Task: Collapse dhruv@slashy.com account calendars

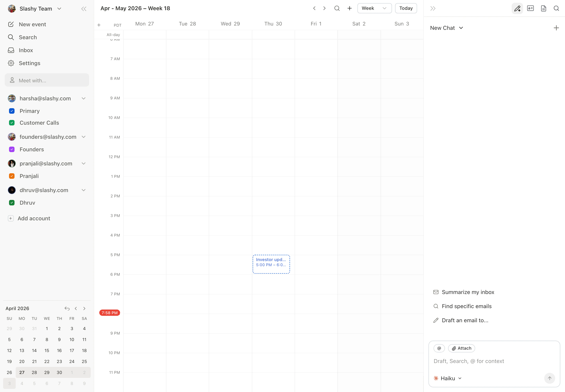Action: [84, 190]
